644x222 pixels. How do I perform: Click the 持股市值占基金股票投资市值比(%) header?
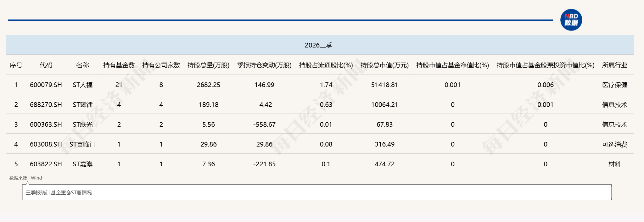(x=546, y=65)
